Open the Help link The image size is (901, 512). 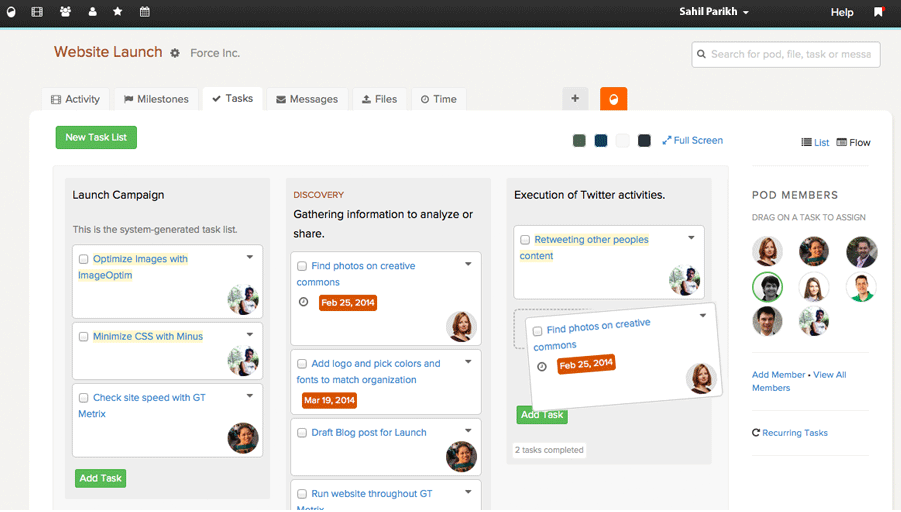842,12
